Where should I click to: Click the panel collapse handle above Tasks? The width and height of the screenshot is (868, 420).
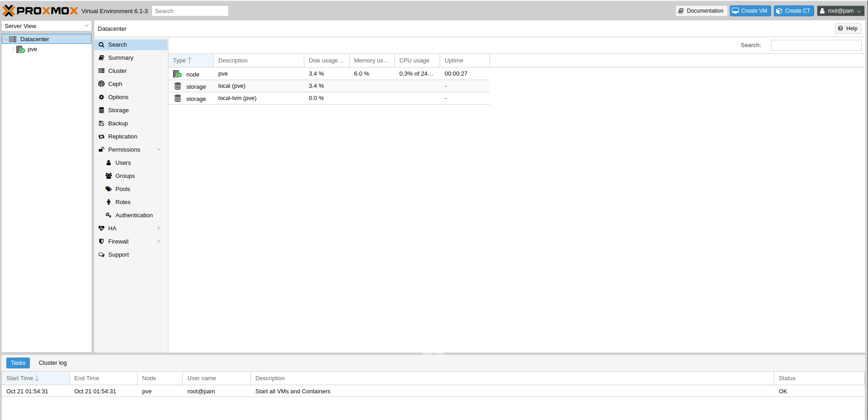(x=433, y=353)
